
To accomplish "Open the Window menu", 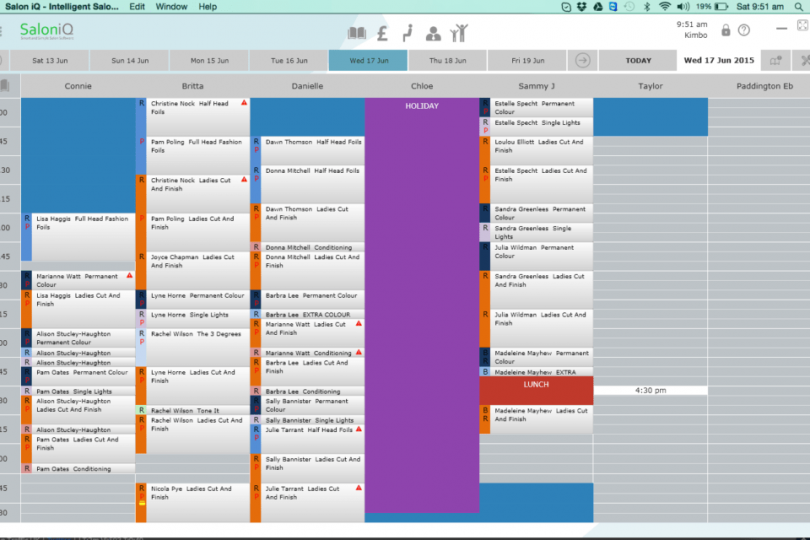I will (x=171, y=7).
